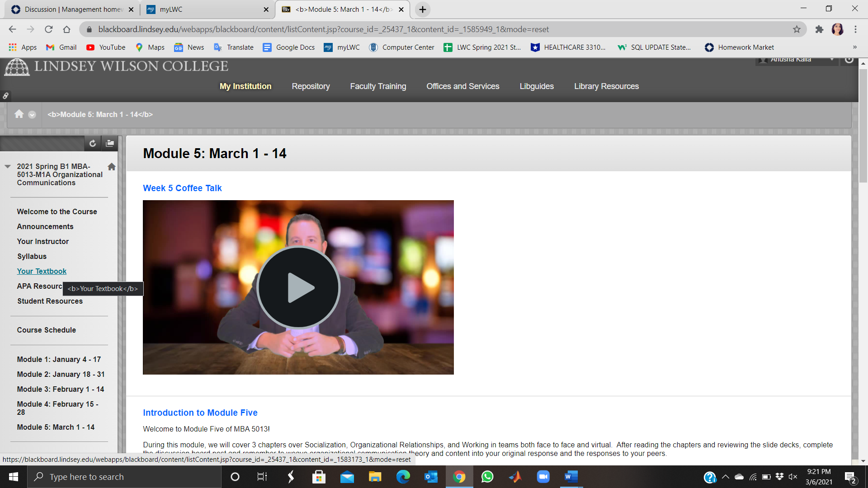Open the Windows Start menu
Image resolution: width=868 pixels, height=488 pixels.
coord(14,477)
